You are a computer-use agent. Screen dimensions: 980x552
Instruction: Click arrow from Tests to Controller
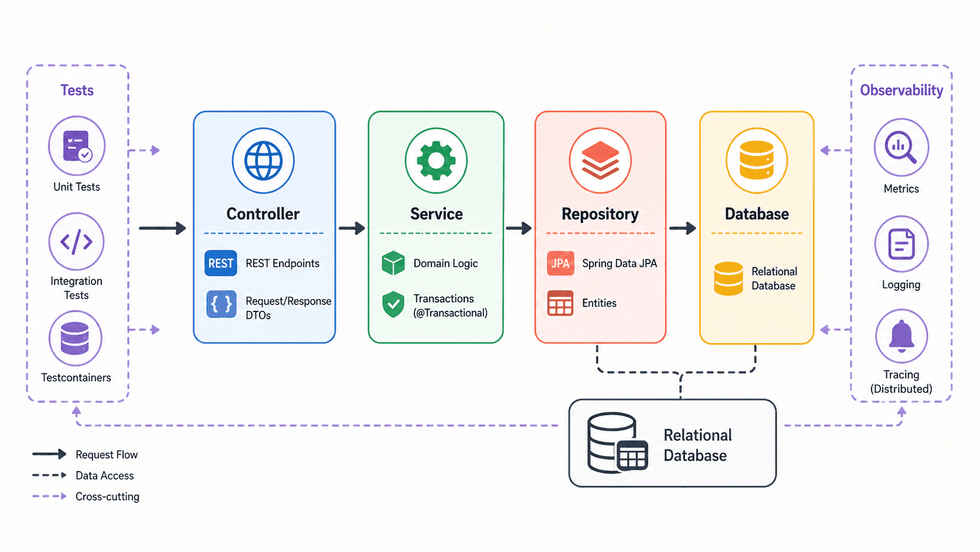(x=162, y=228)
